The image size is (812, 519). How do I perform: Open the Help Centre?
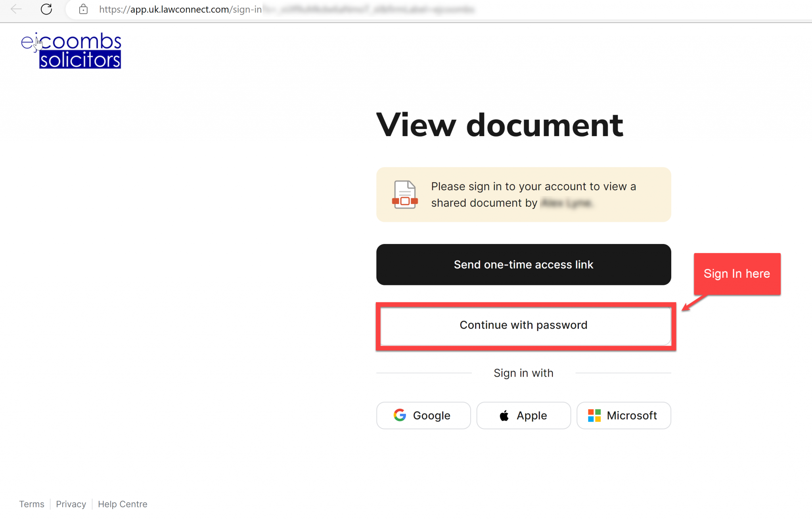coord(122,504)
